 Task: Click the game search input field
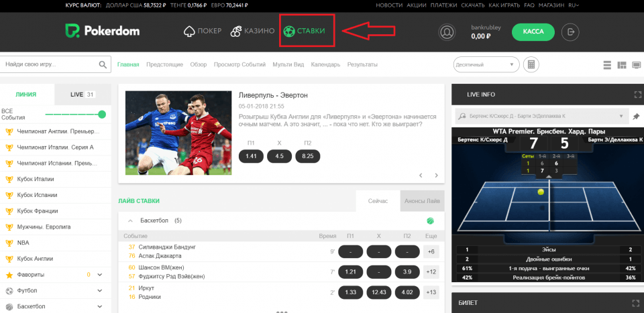(50, 64)
